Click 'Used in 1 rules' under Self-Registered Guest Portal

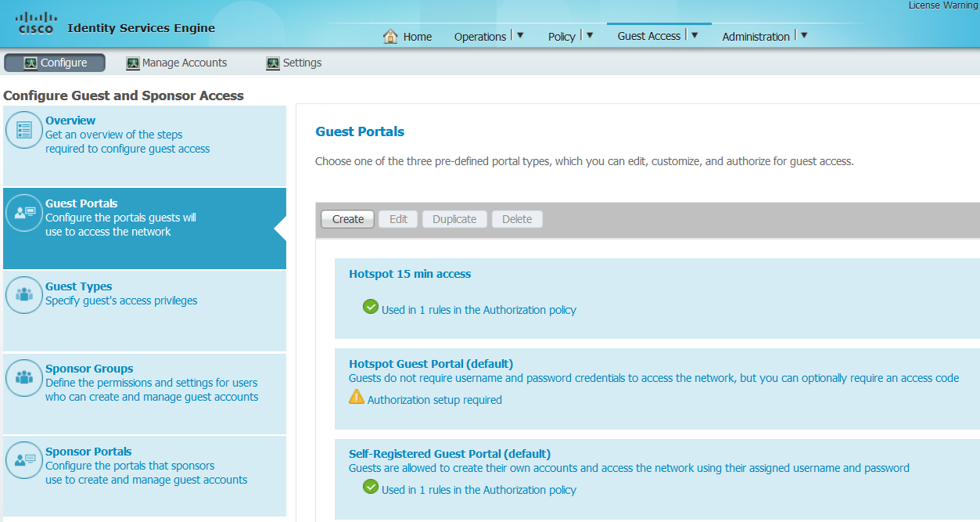point(479,490)
